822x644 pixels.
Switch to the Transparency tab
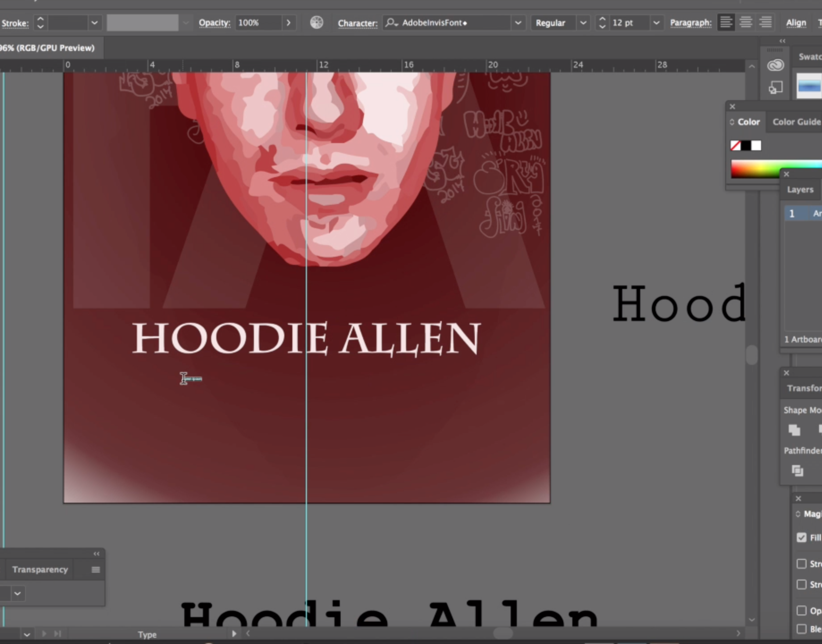point(40,569)
